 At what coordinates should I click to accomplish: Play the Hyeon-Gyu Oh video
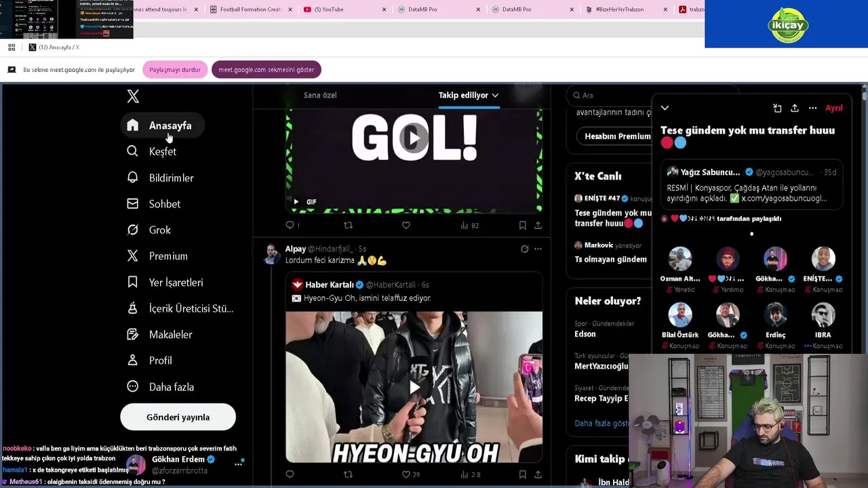414,387
